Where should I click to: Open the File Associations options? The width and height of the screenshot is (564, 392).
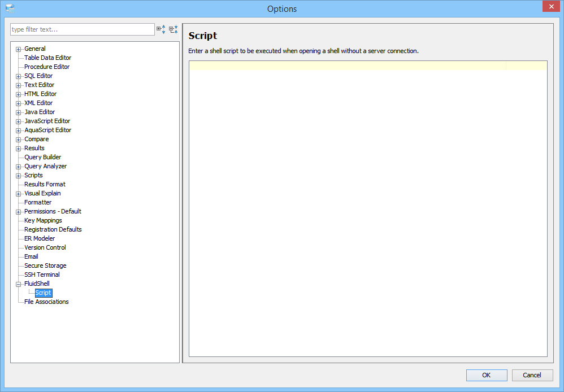point(46,302)
